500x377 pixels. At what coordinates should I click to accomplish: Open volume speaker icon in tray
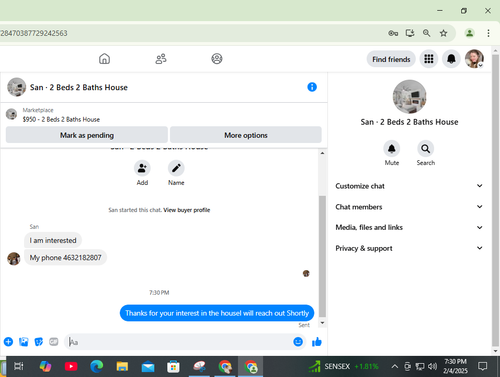pyautogui.click(x=432, y=367)
